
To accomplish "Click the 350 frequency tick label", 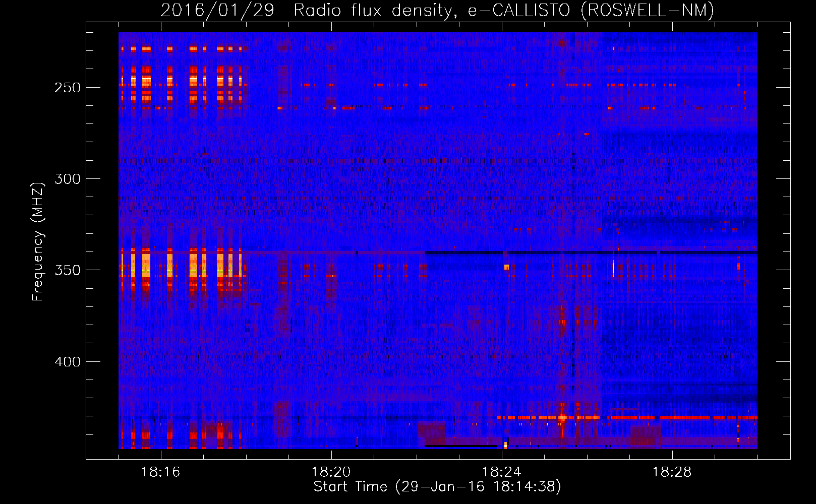I will [x=68, y=270].
